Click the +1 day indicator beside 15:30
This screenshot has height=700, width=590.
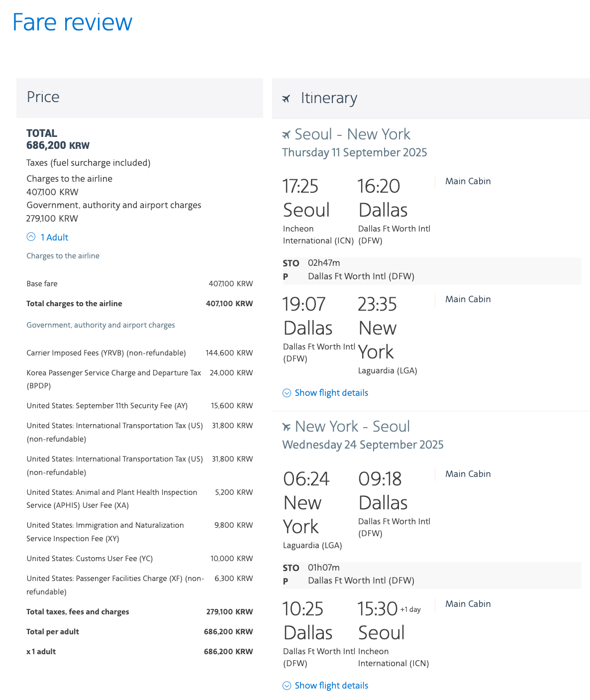tap(410, 609)
